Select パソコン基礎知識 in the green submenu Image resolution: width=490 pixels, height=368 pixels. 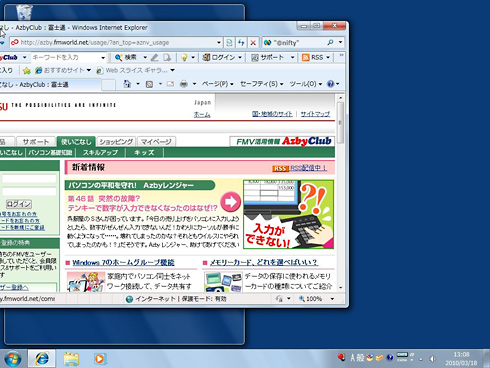(x=50, y=153)
